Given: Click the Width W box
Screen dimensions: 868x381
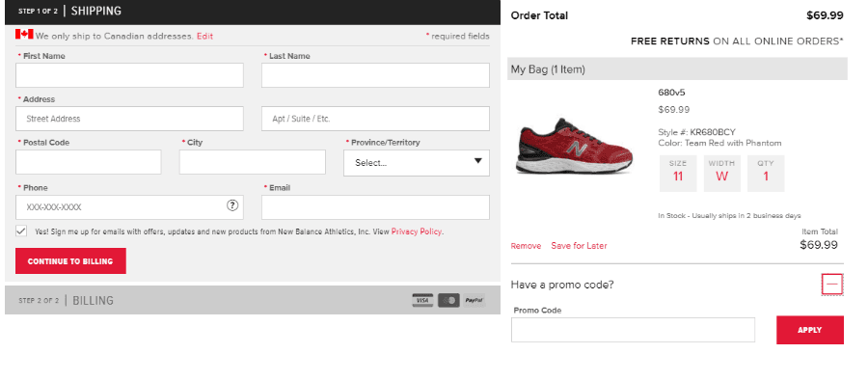Looking at the screenshot, I should point(721,174).
